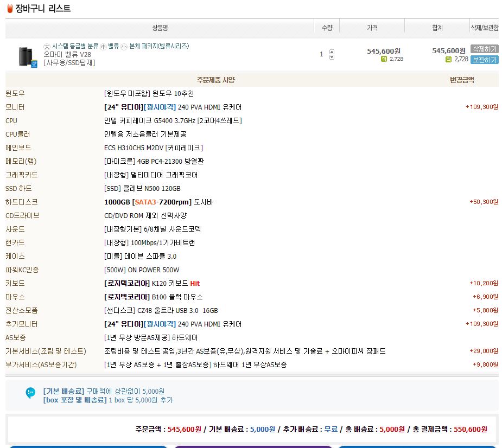Select the ECS H310CH5 M2DV mainboard spec
The width and height of the screenshot is (502, 448).
click(x=154, y=148)
